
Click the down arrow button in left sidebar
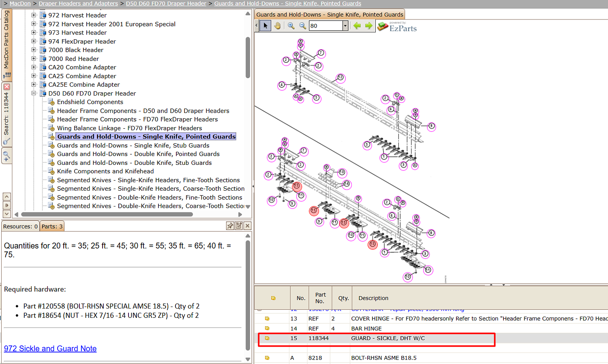click(6, 214)
